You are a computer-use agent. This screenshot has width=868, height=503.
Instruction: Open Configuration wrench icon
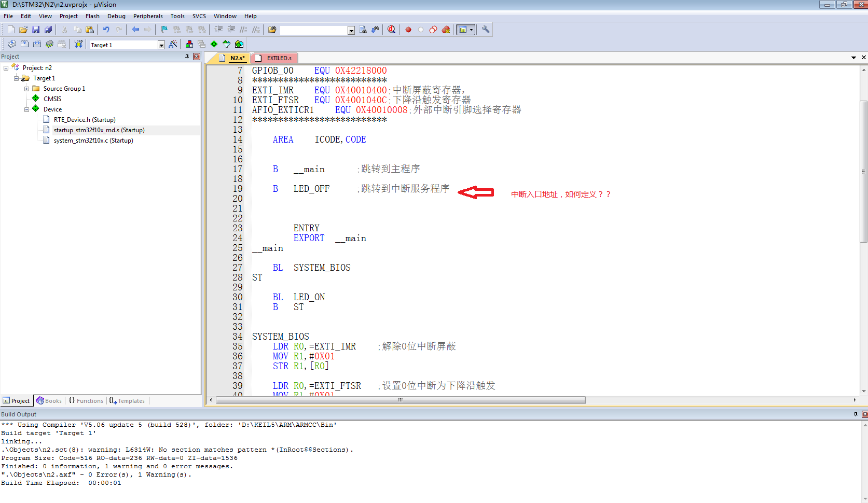[x=486, y=30]
